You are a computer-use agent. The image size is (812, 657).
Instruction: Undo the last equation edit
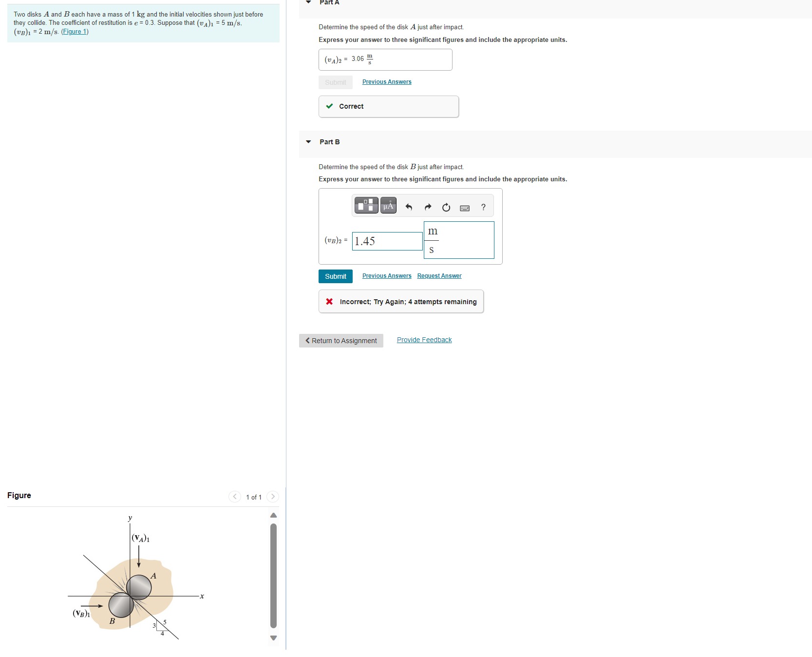409,207
